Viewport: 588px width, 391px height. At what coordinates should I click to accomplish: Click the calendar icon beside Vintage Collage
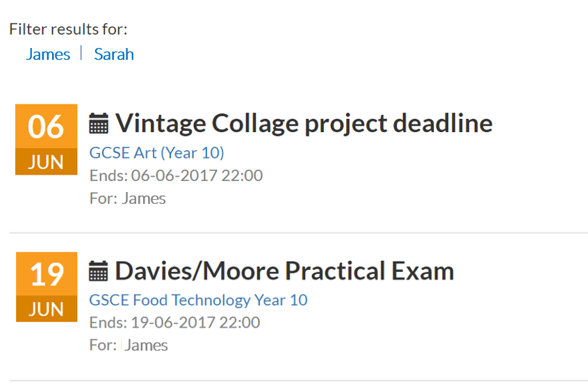pos(99,124)
